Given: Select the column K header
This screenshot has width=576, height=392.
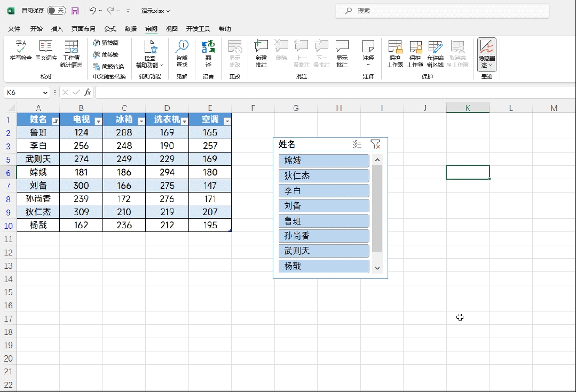Looking at the screenshot, I should pos(468,108).
